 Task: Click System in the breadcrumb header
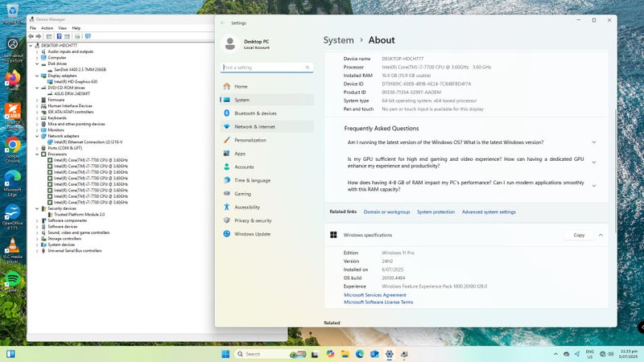(x=338, y=40)
